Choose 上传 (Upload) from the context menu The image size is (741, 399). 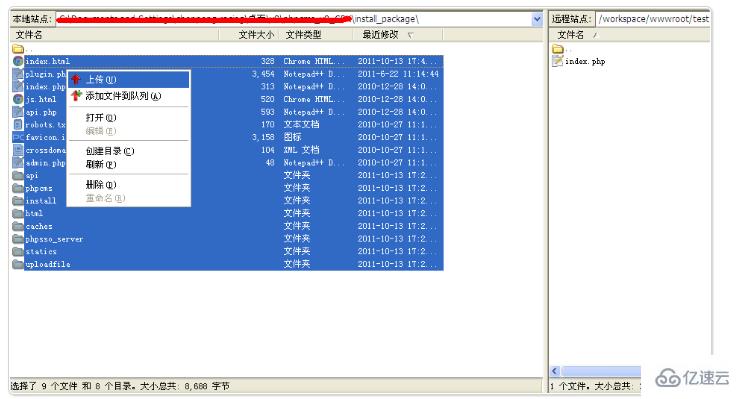[x=129, y=79]
